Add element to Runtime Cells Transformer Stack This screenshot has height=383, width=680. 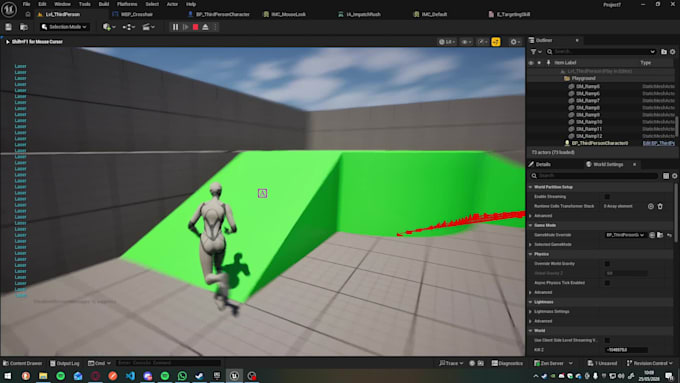pyautogui.click(x=651, y=206)
